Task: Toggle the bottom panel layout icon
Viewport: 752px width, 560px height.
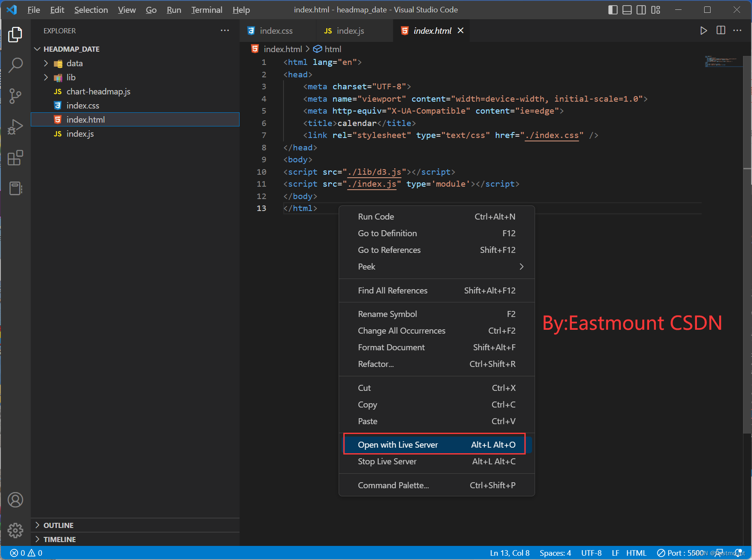Action: [627, 10]
